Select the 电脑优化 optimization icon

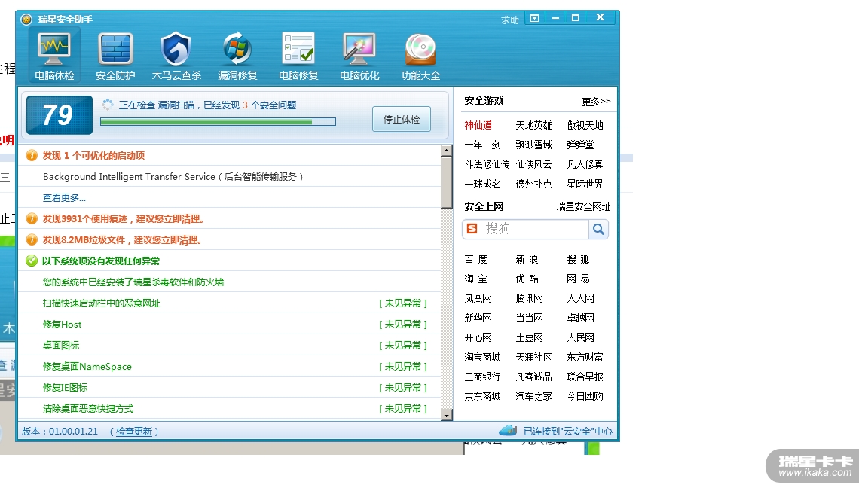[359, 49]
